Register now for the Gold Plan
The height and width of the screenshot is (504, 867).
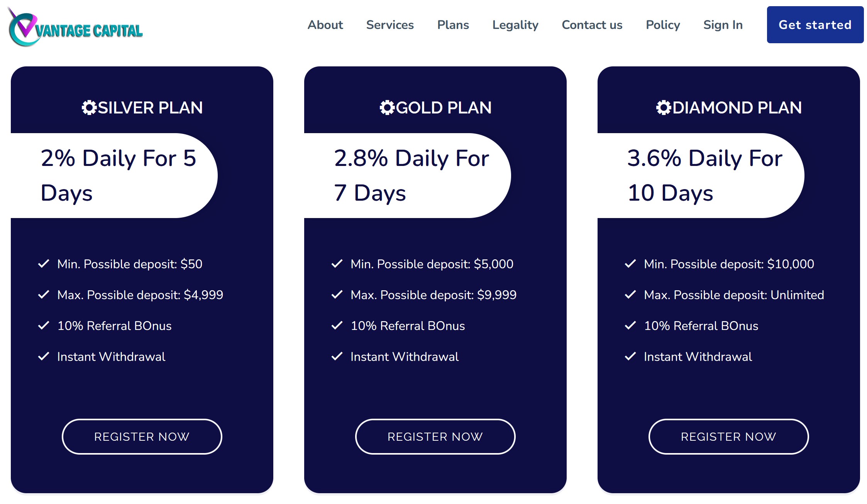435,436
